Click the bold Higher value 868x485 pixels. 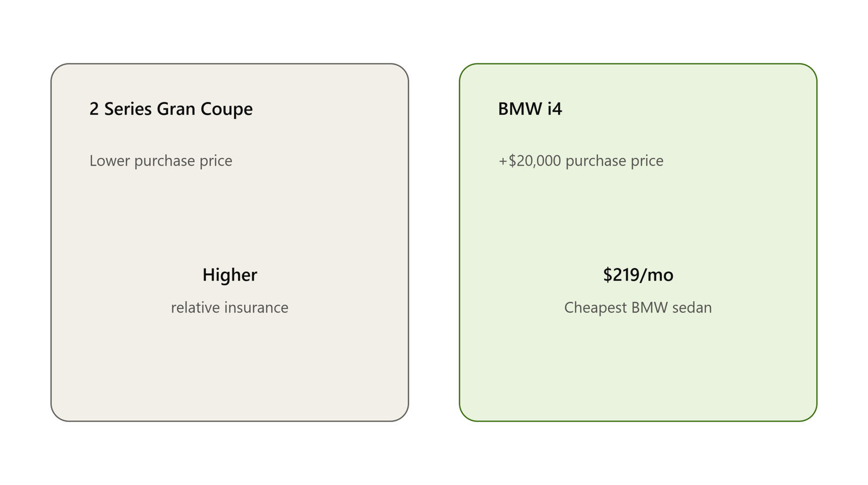[x=229, y=275]
